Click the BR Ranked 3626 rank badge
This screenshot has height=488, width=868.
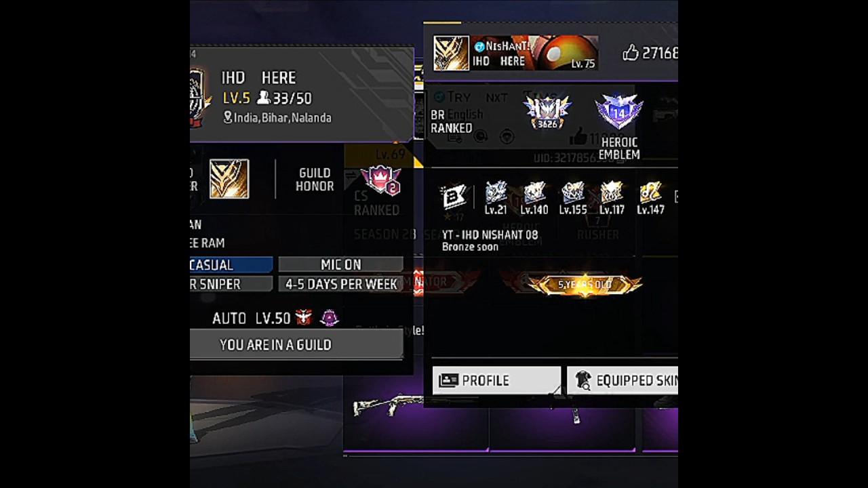[x=547, y=112]
